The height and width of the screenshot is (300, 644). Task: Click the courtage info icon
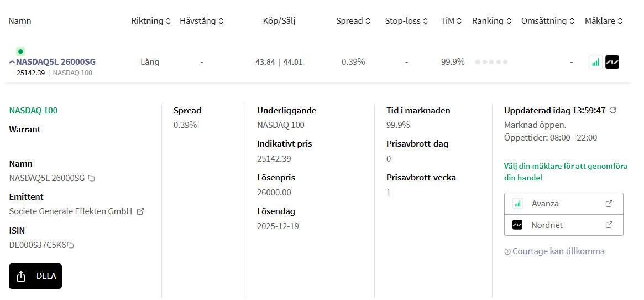tap(507, 252)
